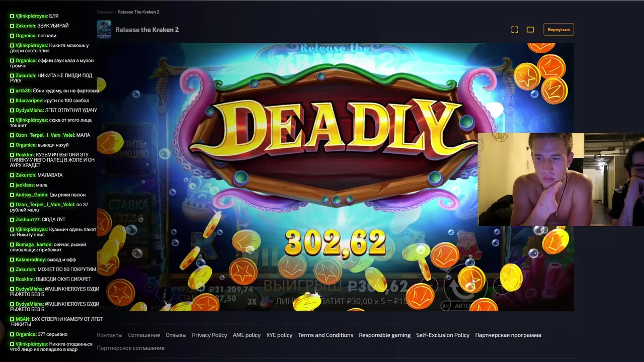Click the Вернуться button
Screen dimensions: 644x362
(558, 30)
